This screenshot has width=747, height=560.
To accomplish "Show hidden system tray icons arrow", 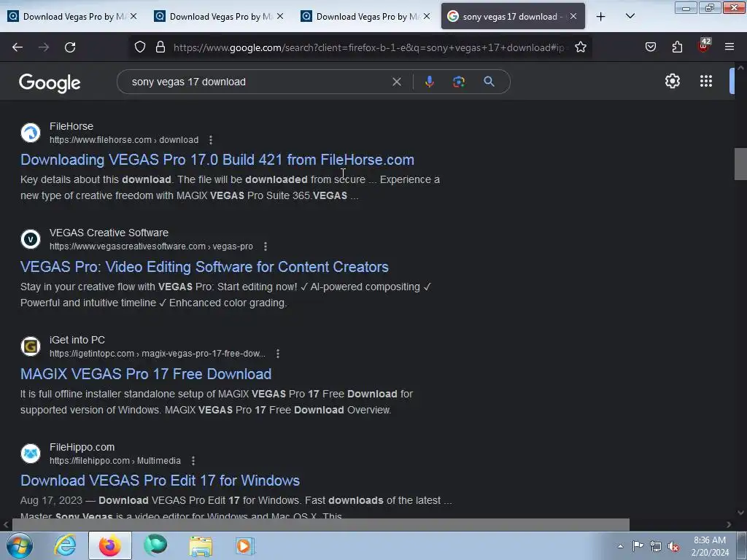I will [x=620, y=546].
